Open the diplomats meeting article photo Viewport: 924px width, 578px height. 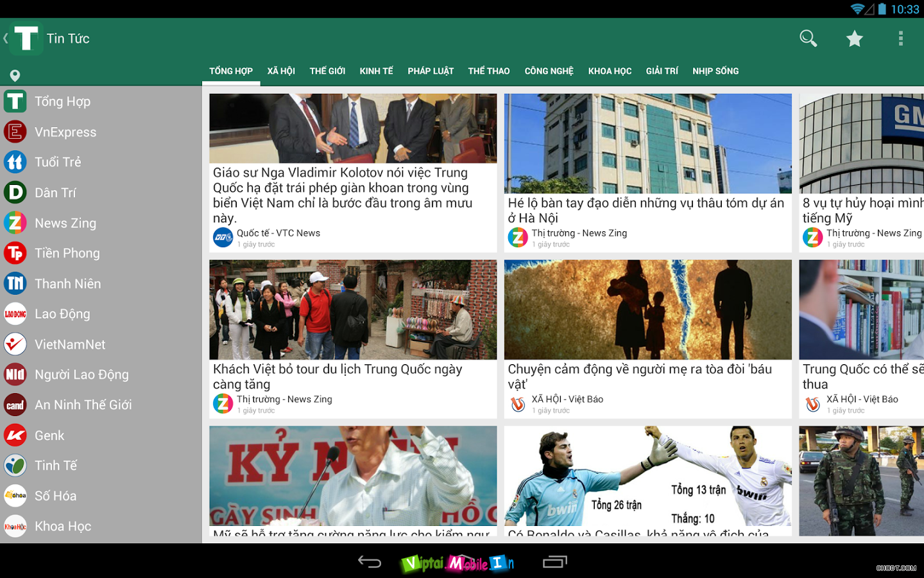(353, 128)
